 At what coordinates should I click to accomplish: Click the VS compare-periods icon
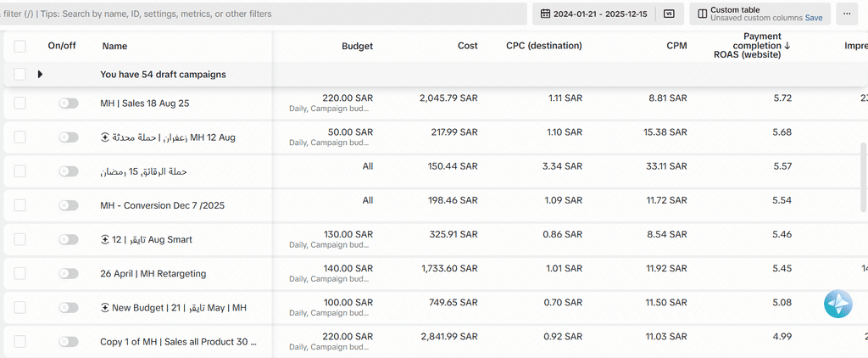click(669, 14)
